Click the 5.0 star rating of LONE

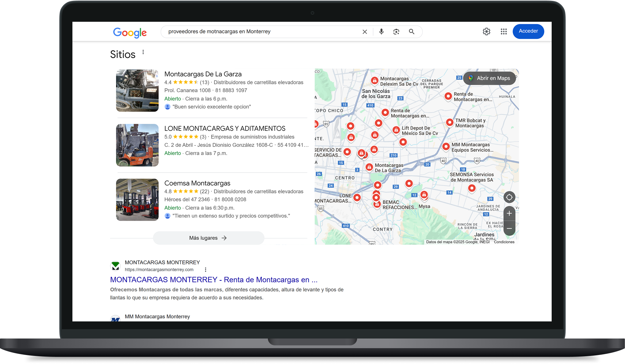pyautogui.click(x=185, y=137)
